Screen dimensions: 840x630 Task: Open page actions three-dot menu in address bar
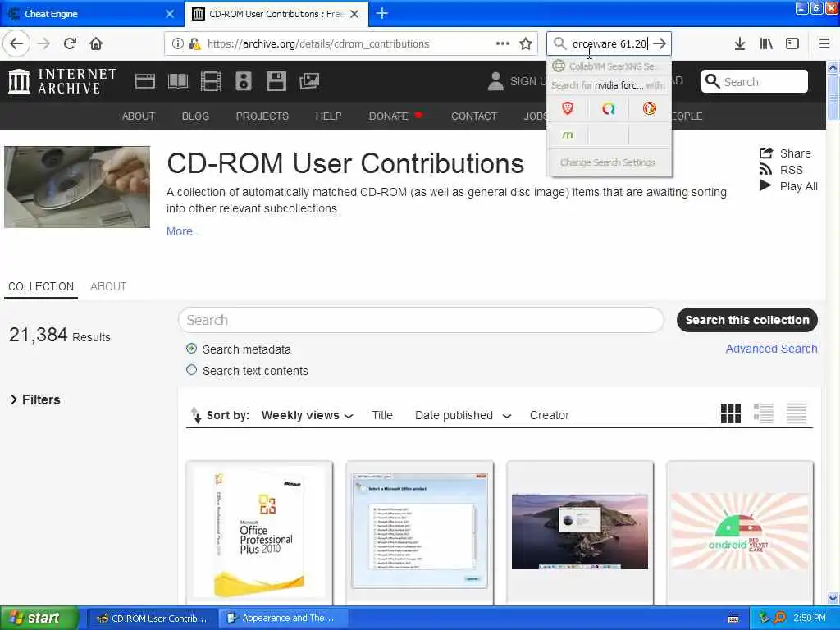tap(503, 43)
